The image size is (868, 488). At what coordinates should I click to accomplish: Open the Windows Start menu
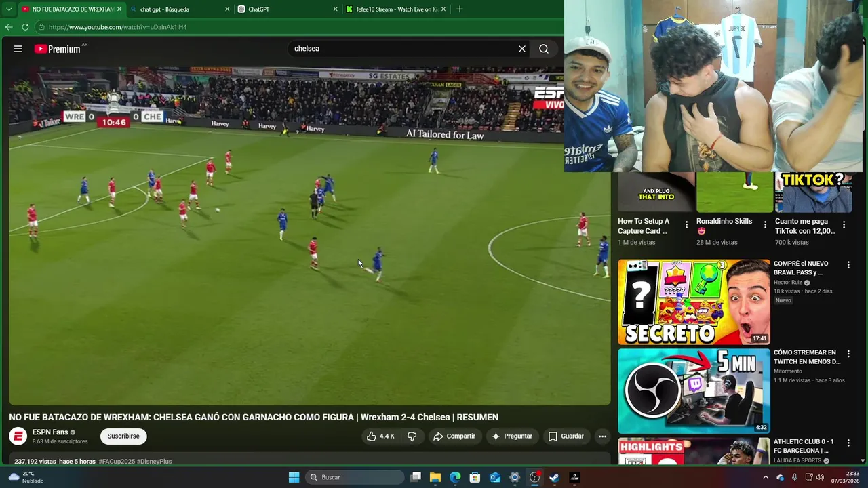pos(294,477)
